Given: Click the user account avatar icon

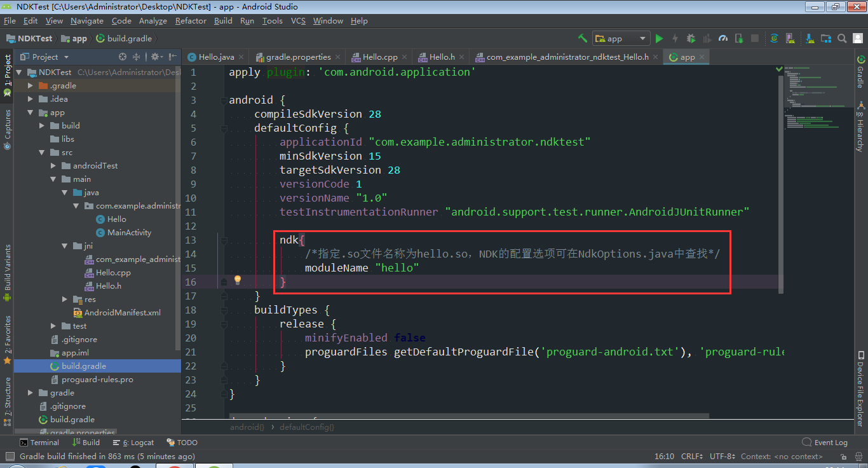Looking at the screenshot, I should pos(857,38).
